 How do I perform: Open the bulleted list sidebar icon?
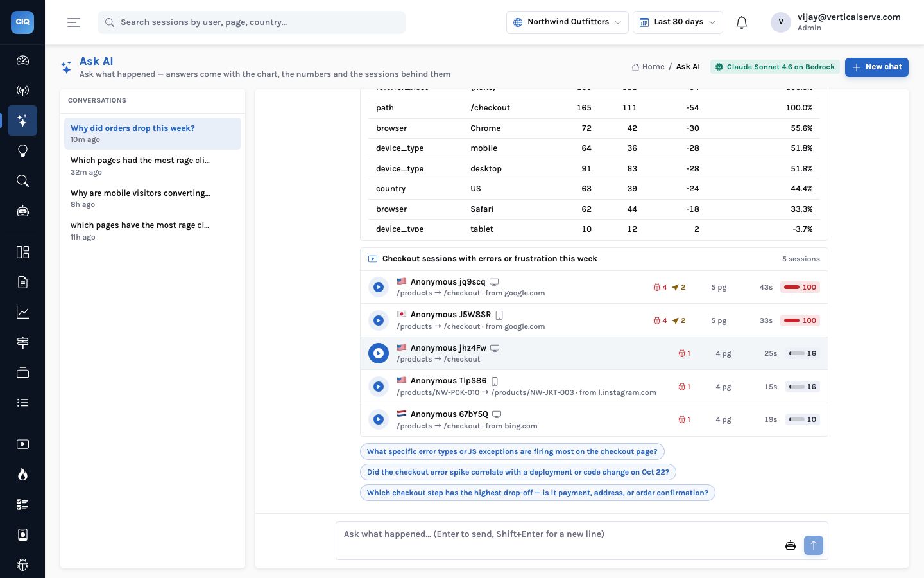22,403
